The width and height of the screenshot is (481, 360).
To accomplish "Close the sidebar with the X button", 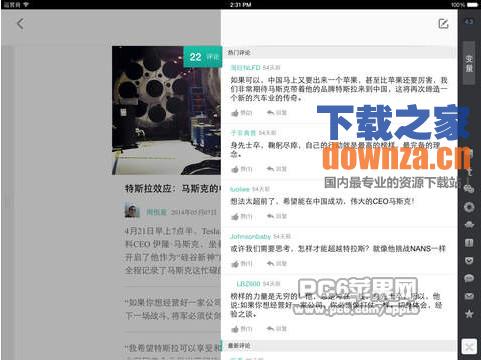I will coord(469,347).
